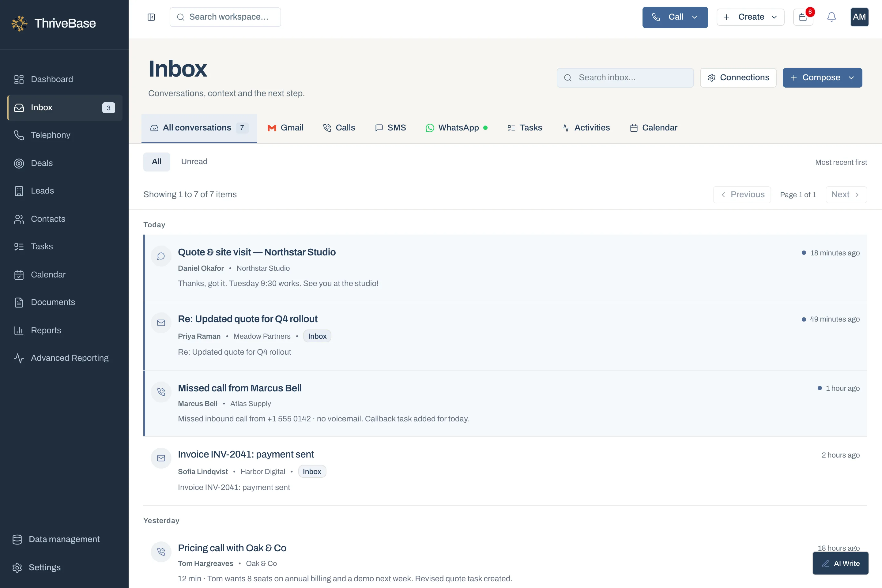Open Re: Updated quote for Q4 rollout conversation
The image size is (882, 588).
(506, 336)
